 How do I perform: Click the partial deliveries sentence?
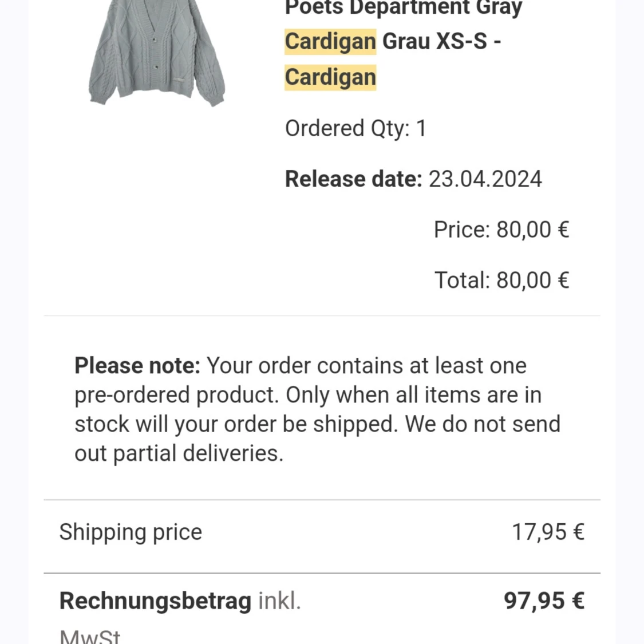point(179,453)
